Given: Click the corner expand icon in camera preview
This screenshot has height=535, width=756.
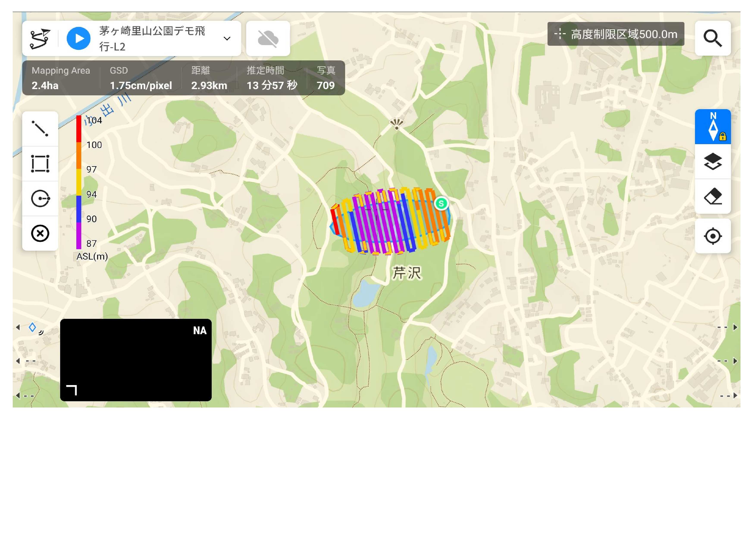Looking at the screenshot, I should [x=72, y=390].
